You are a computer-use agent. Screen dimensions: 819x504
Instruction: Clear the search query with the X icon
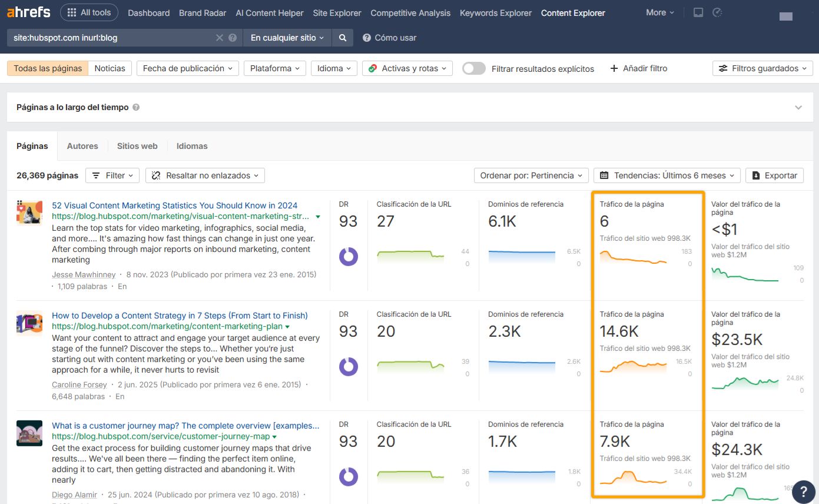click(x=218, y=37)
